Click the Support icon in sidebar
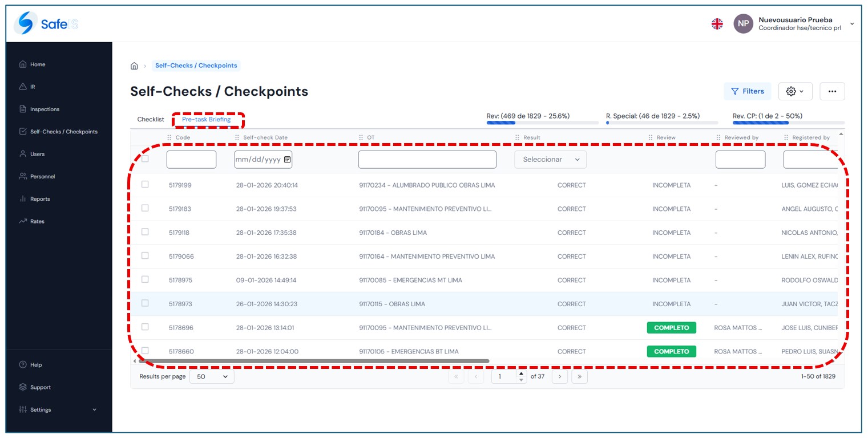The height and width of the screenshot is (439, 868). coord(23,387)
